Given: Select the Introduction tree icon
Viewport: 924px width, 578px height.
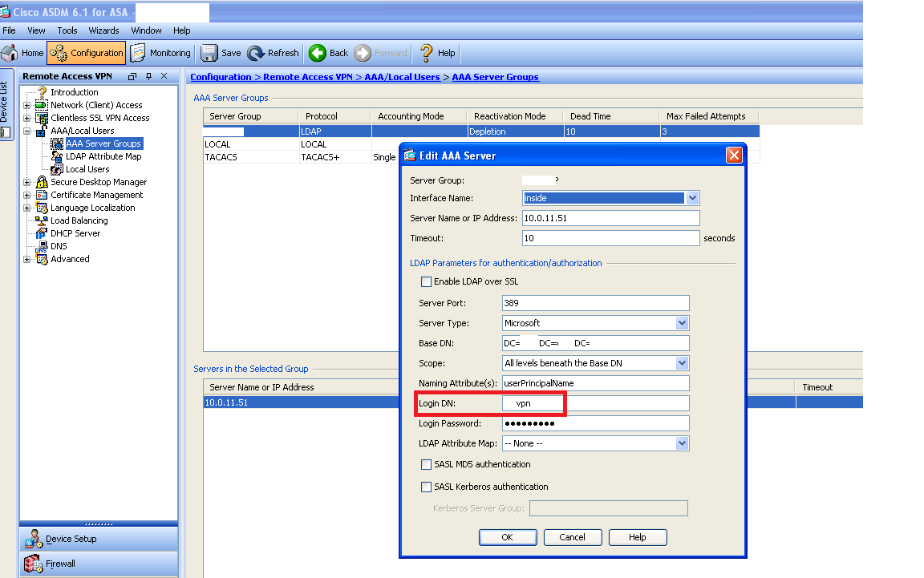Looking at the screenshot, I should tap(42, 92).
